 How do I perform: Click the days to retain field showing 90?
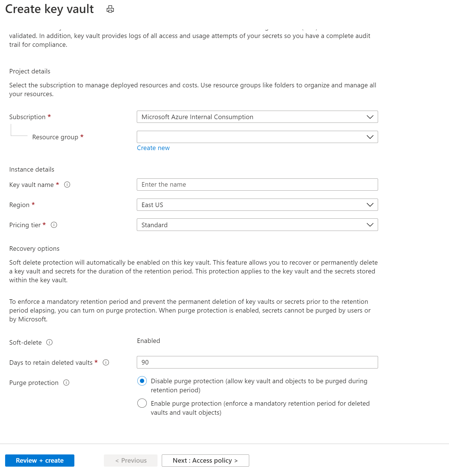click(257, 362)
